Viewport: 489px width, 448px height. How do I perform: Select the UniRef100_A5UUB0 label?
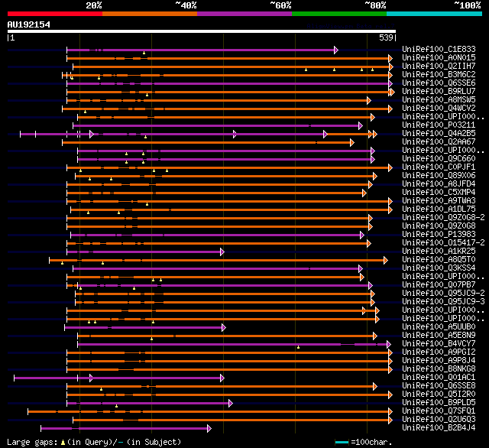(439, 327)
